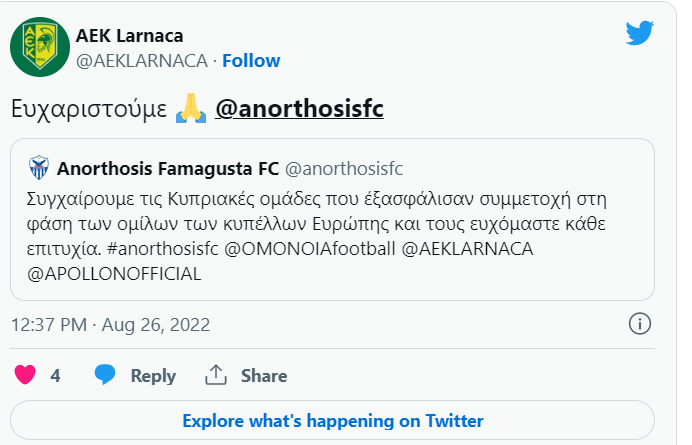Open the 12:37 PM Aug 26, 2022 timestamp
The image size is (692, 445).
coord(110,325)
